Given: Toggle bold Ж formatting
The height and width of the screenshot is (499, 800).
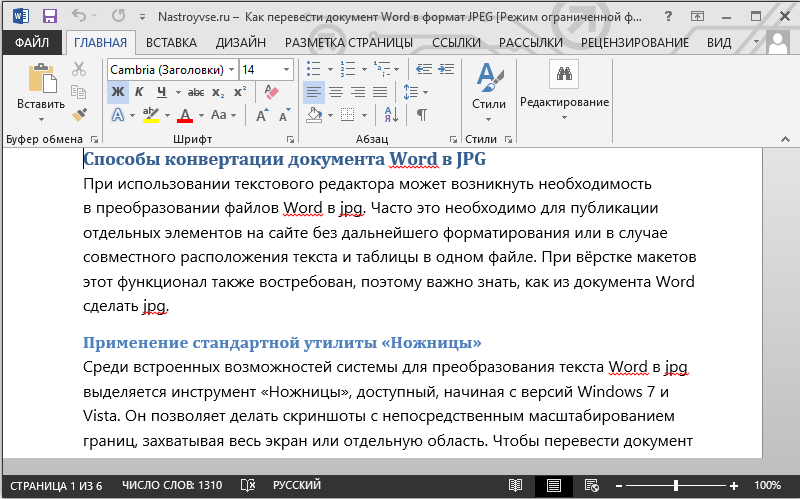Looking at the screenshot, I should coord(118,92).
